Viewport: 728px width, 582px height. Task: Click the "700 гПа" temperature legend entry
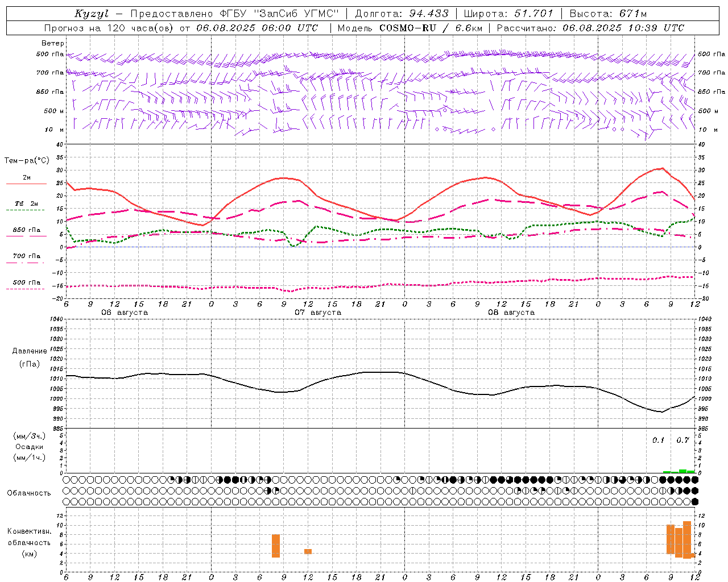pyautogui.click(x=26, y=256)
